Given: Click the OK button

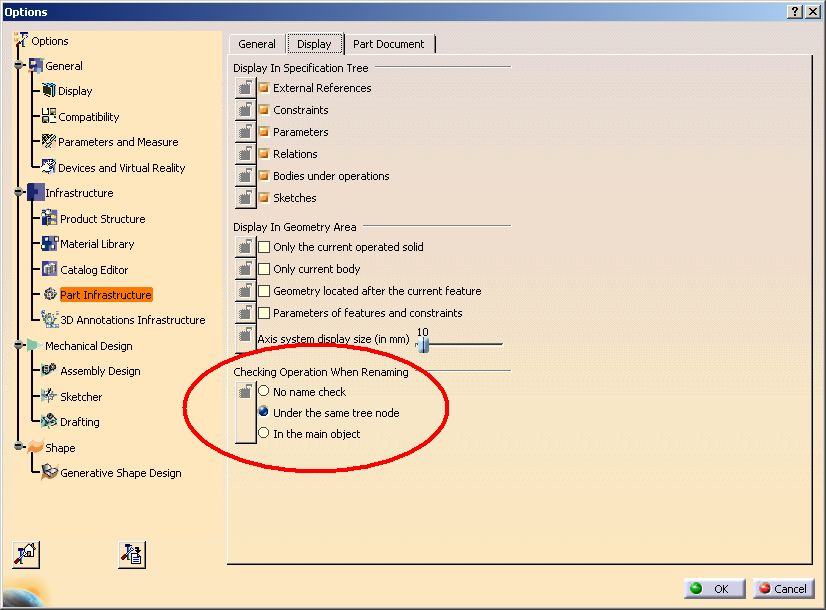Looking at the screenshot, I should coord(715,588).
